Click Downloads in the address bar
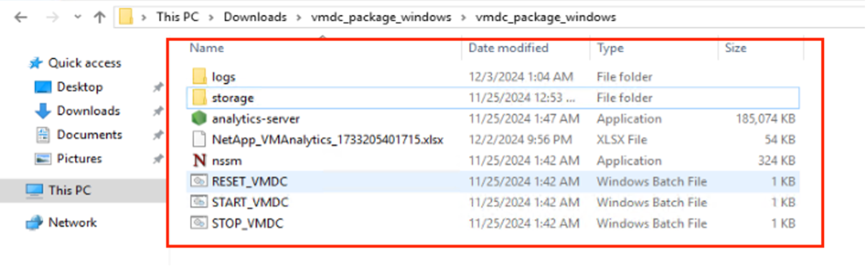The height and width of the screenshot is (268, 868). (255, 18)
